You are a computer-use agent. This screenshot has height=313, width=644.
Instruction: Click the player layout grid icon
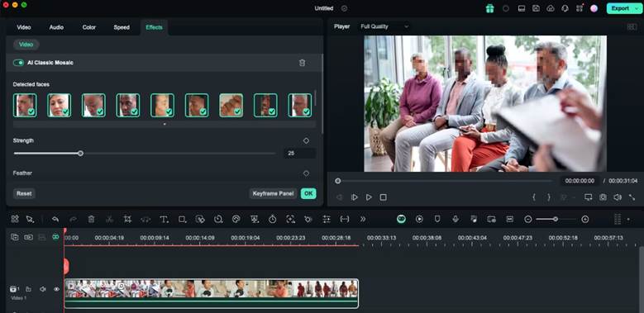tap(632, 26)
